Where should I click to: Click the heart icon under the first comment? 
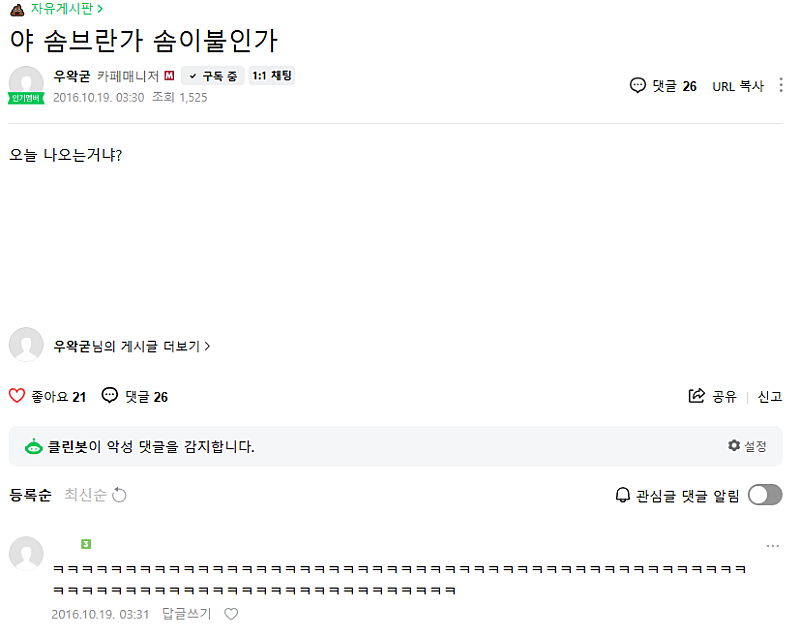pyautogui.click(x=231, y=614)
